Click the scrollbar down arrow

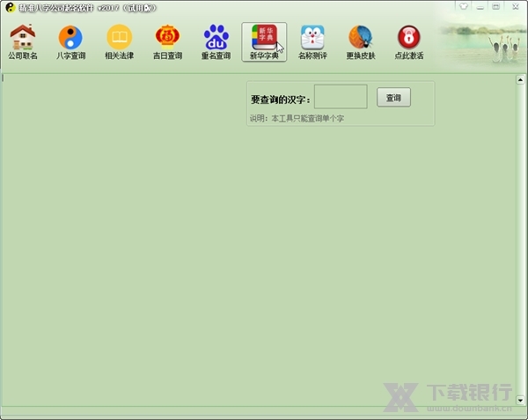(x=520, y=400)
